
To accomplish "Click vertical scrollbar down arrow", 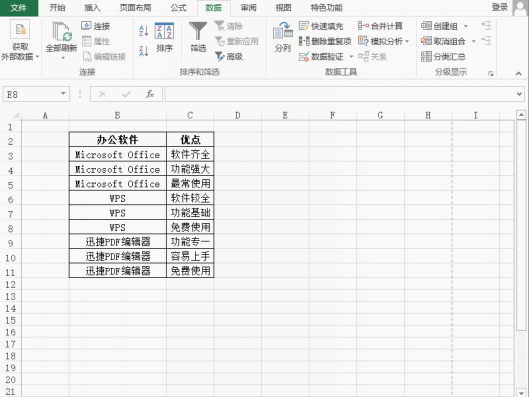I will point(521,393).
